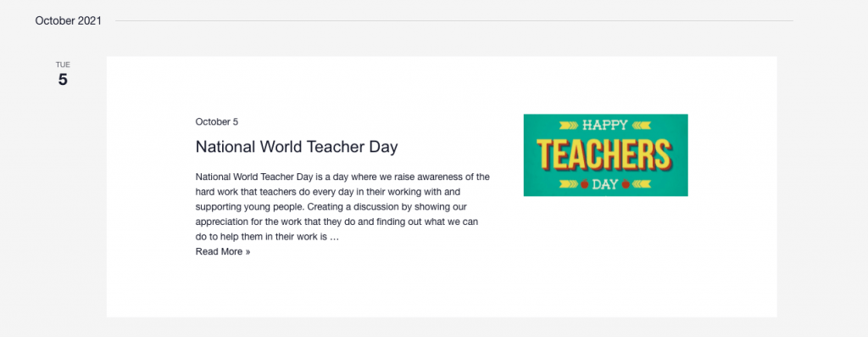Follow the Read More » link
The width and height of the screenshot is (868, 337).
point(223,251)
